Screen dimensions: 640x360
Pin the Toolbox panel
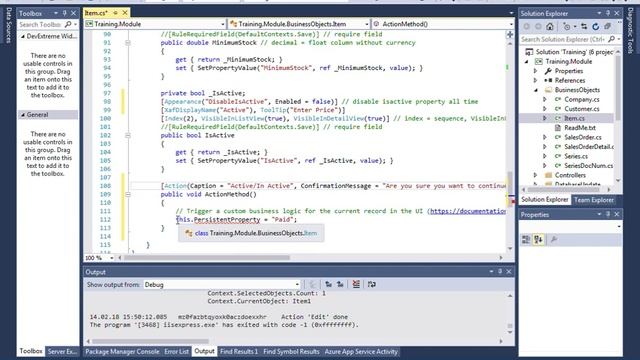64,13
